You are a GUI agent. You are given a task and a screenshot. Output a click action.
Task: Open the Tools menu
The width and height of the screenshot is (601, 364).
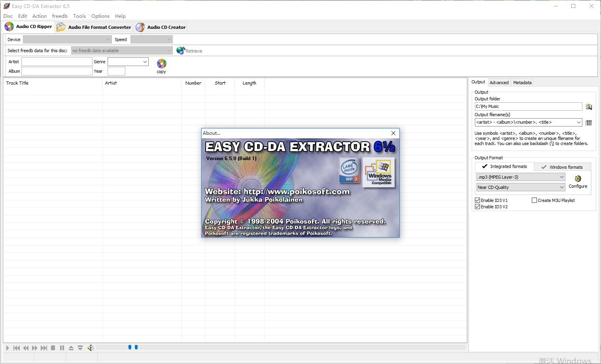click(x=79, y=16)
